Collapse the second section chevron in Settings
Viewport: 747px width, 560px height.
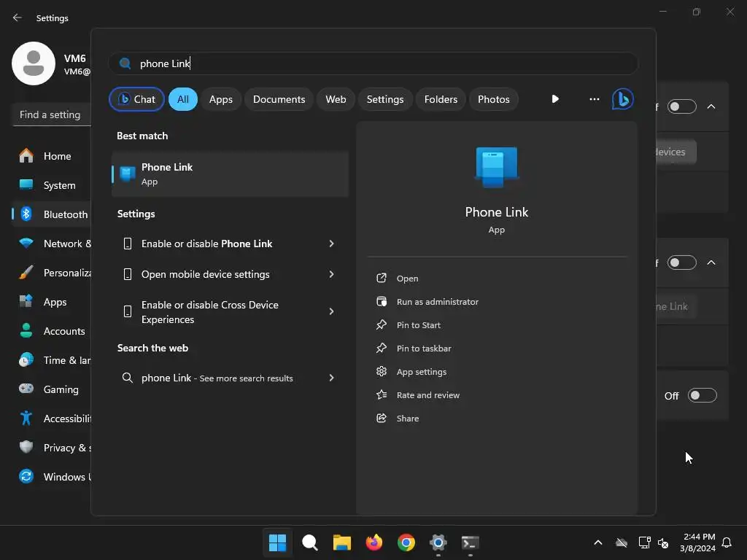pyautogui.click(x=711, y=262)
